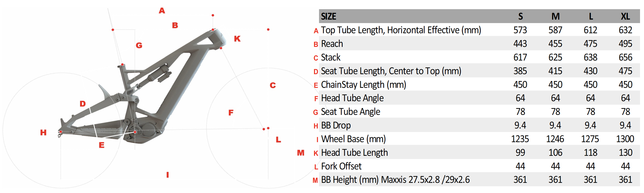This screenshot has width=644, height=193.
Task: Click the red B Reach marker on the diagram
Action: click(175, 25)
